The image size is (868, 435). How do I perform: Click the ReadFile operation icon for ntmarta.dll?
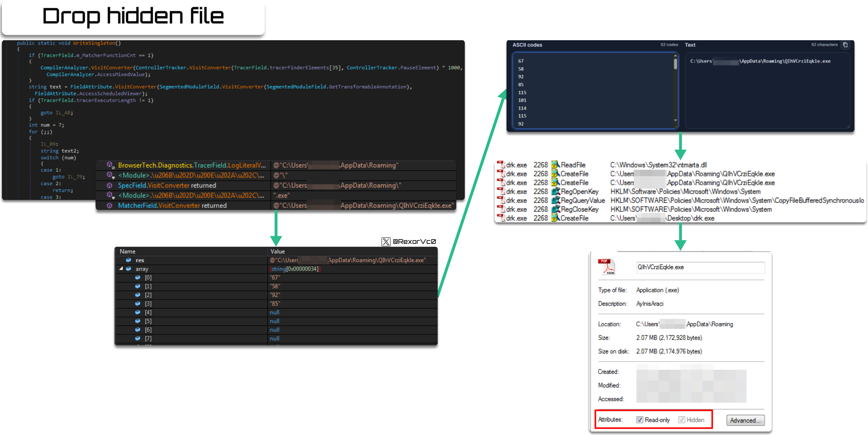click(556, 165)
